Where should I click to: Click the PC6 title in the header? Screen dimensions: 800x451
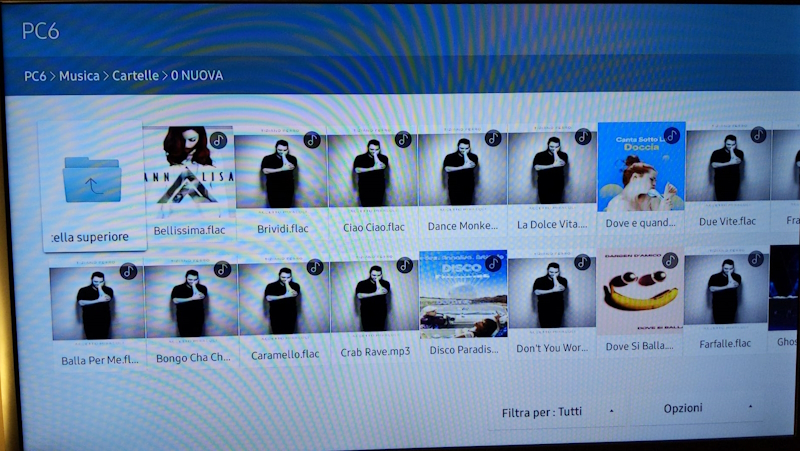[40, 32]
